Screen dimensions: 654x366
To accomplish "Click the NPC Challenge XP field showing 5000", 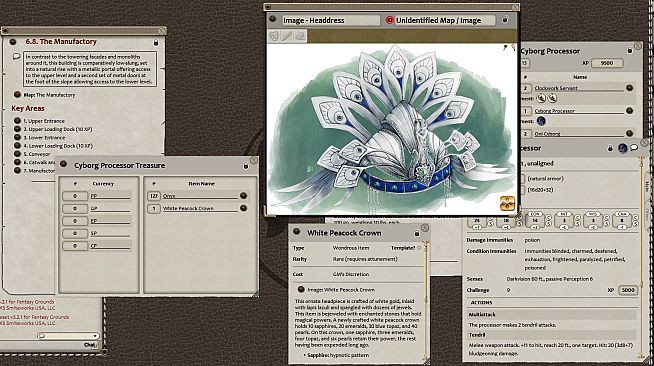I will pos(628,290).
